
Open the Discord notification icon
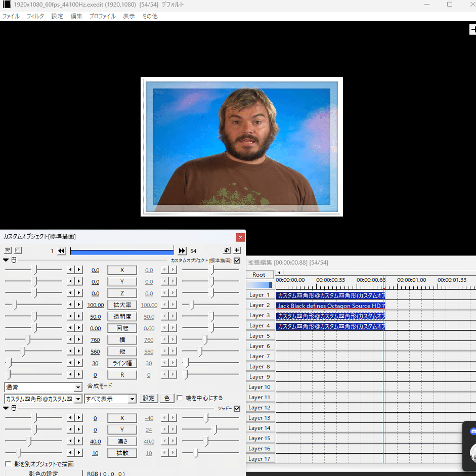tap(472, 431)
